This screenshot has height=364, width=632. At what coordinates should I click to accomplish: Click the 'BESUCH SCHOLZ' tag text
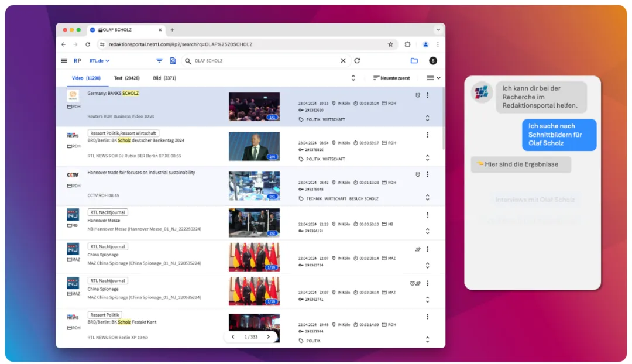pyautogui.click(x=364, y=199)
